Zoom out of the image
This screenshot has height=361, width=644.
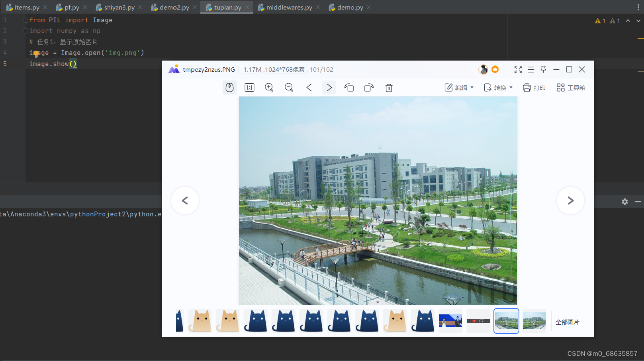289,87
